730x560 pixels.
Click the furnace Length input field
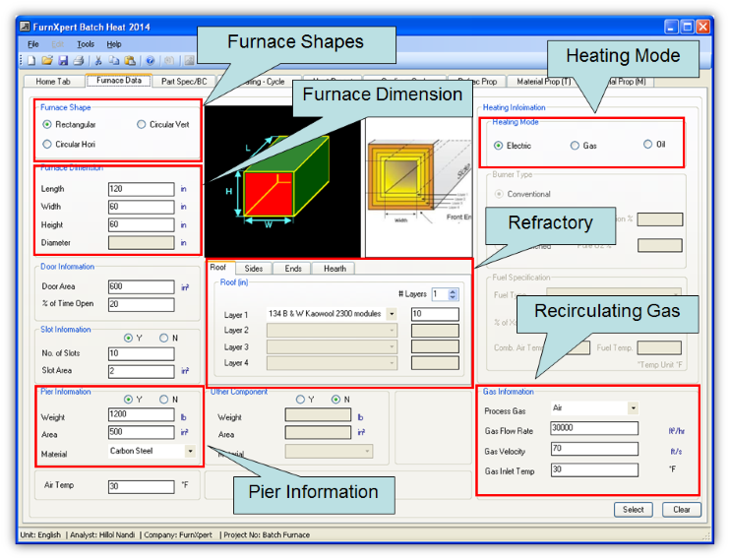pyautogui.click(x=141, y=189)
